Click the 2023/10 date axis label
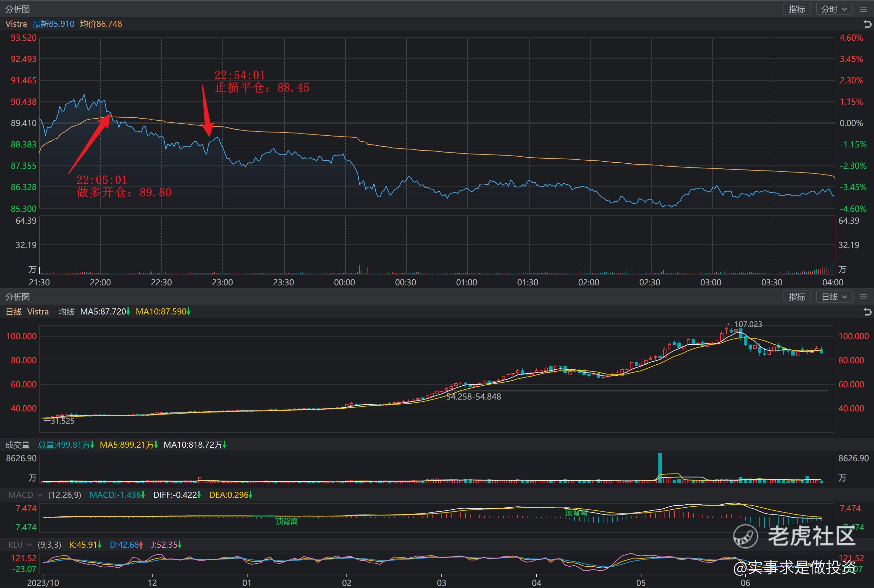The width and height of the screenshot is (874, 588). [x=43, y=583]
